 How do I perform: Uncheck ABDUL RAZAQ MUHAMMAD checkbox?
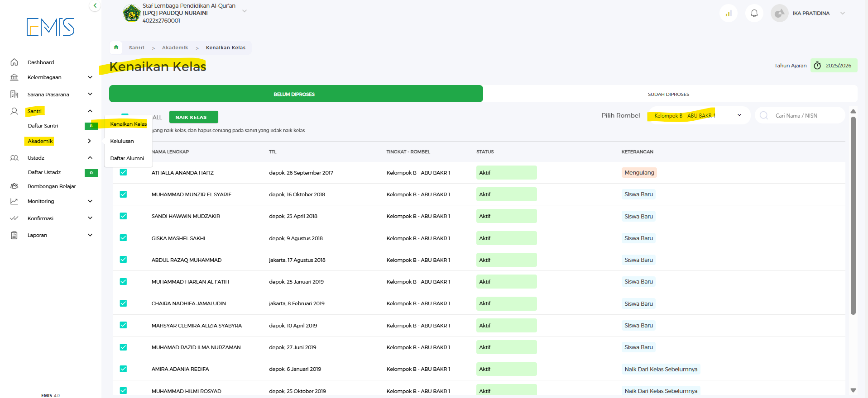click(123, 260)
